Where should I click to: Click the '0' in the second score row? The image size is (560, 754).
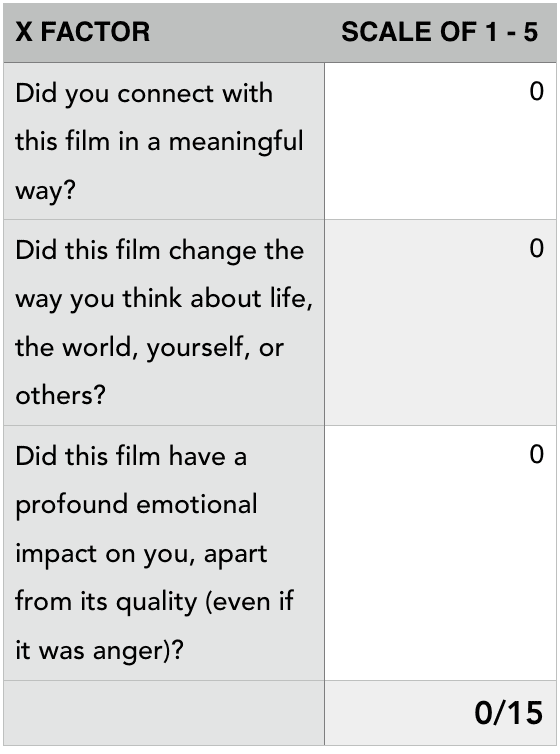(536, 249)
